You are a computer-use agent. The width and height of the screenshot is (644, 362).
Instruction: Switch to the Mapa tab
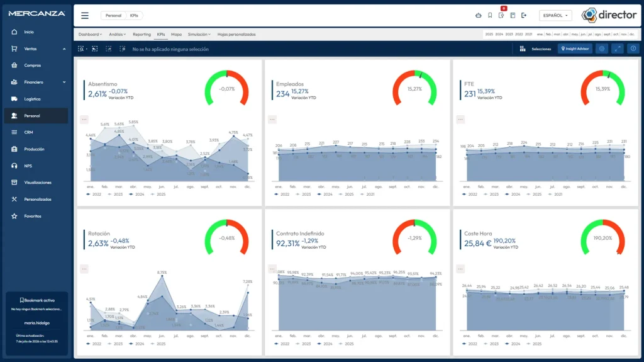click(176, 35)
